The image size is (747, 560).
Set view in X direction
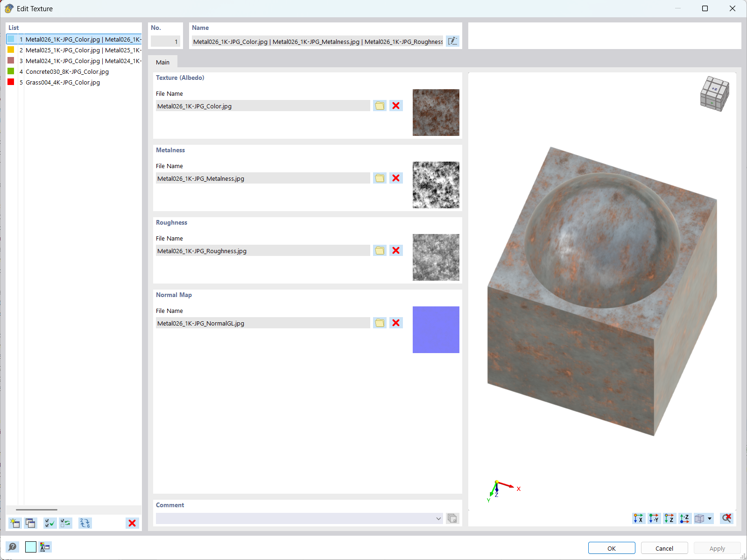tap(638, 518)
